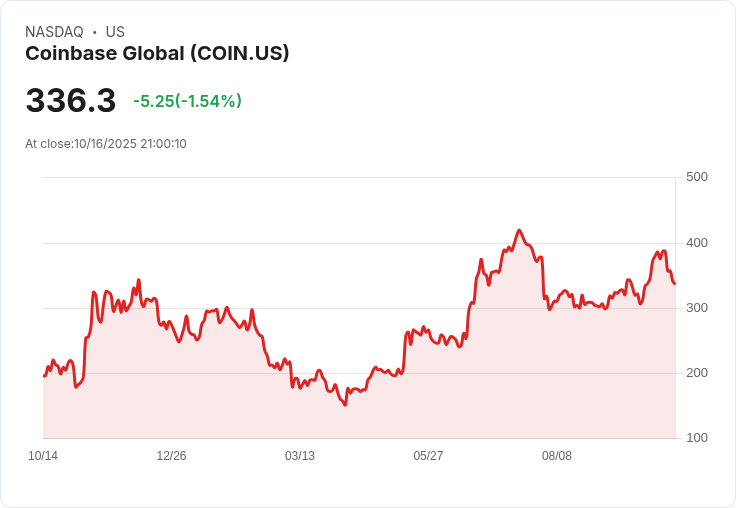This screenshot has height=508, width=736.
Task: Select the 400 y-axis label
Action: (x=697, y=243)
